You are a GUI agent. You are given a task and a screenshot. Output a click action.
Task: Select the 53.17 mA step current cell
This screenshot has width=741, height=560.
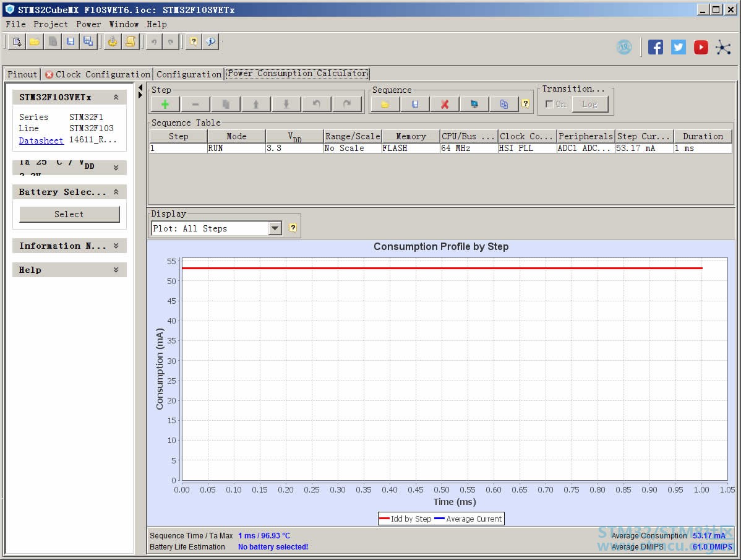[x=644, y=148]
